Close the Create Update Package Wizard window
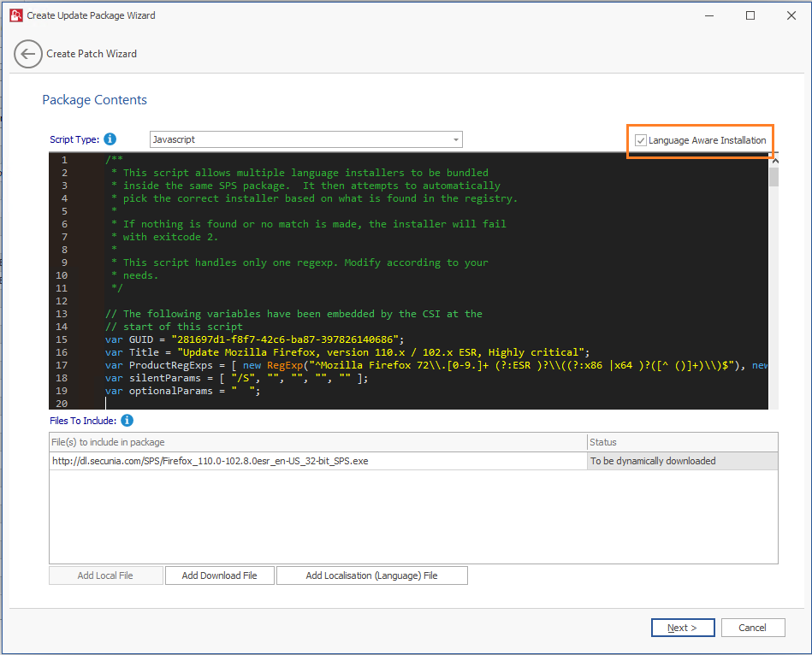Image resolution: width=812 pixels, height=655 pixels. pos(791,15)
